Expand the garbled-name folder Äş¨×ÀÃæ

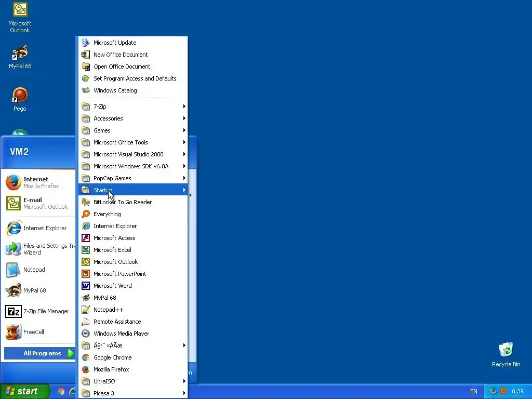click(133, 345)
